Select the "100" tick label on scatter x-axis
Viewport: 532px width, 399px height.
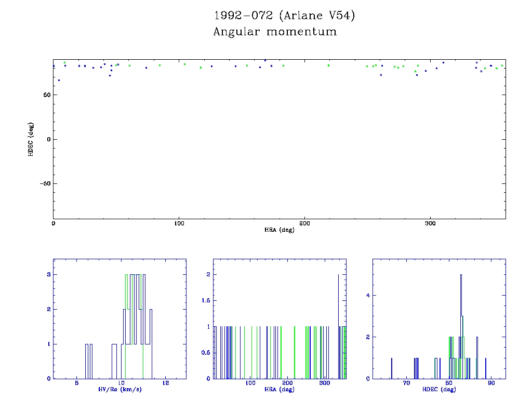point(179,223)
